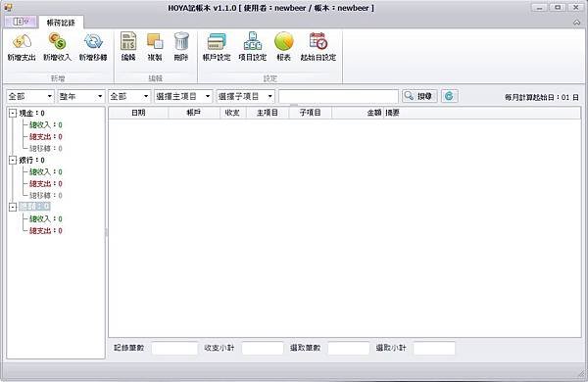Open 項目設定 (category settings) icon
Image resolution: width=588 pixels, height=382 pixels.
[253, 41]
